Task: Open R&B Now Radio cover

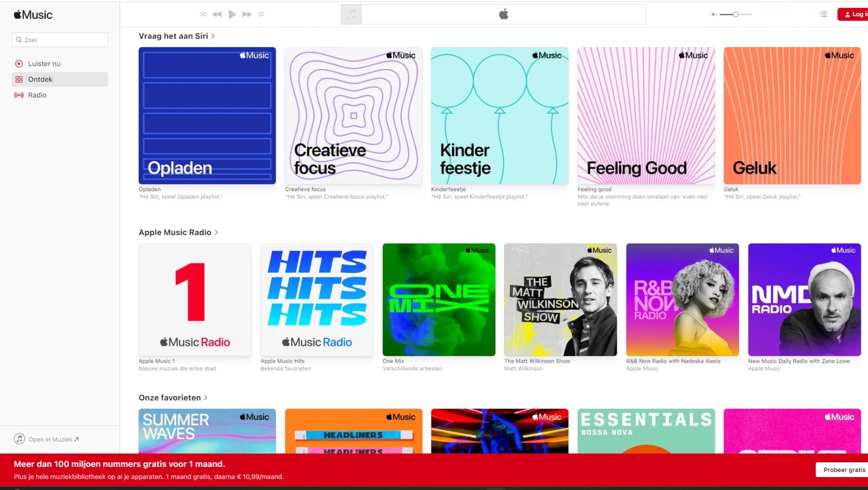Action: coord(682,300)
